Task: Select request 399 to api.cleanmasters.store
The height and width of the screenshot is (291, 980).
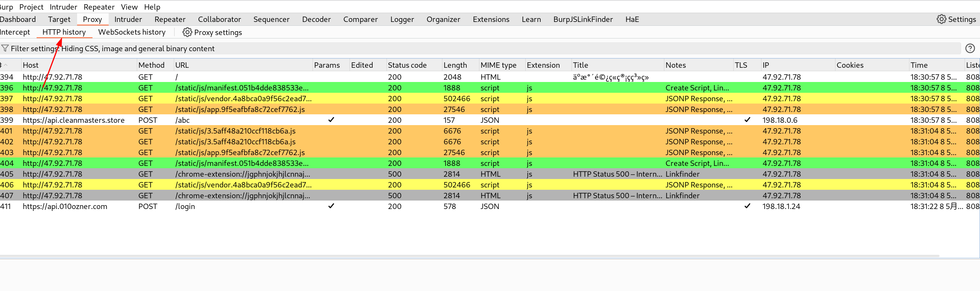Action: tap(489, 120)
